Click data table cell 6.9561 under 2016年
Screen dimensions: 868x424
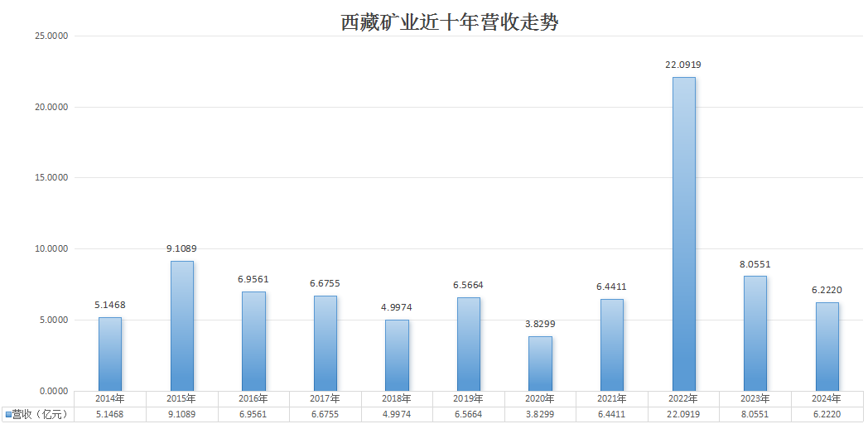[x=253, y=415]
